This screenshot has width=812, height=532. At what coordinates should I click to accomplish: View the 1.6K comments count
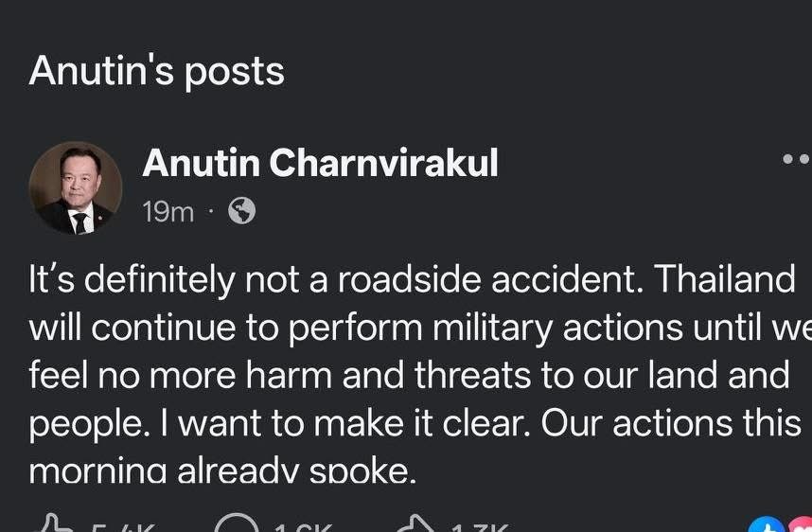tap(301, 526)
